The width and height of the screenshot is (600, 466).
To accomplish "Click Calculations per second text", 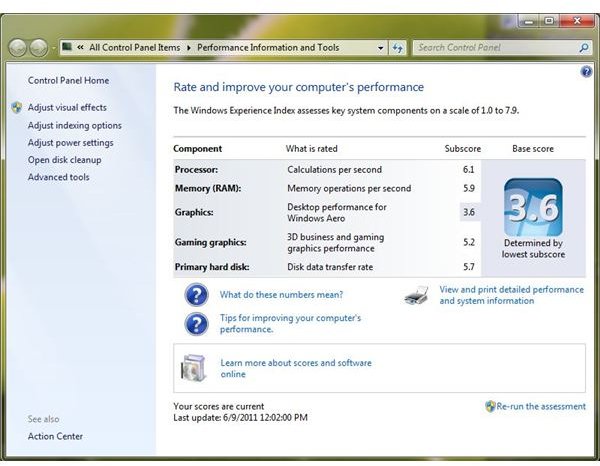I will point(334,169).
